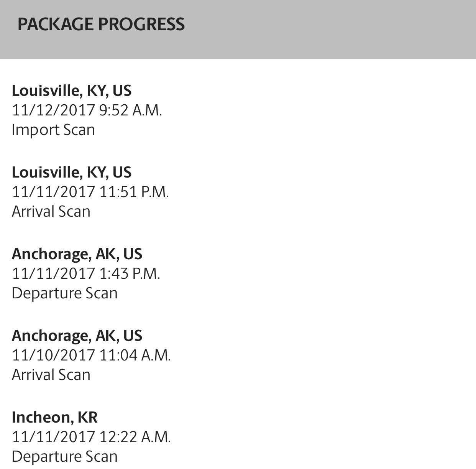Select Departure Scan status under Incheon

[64, 456]
